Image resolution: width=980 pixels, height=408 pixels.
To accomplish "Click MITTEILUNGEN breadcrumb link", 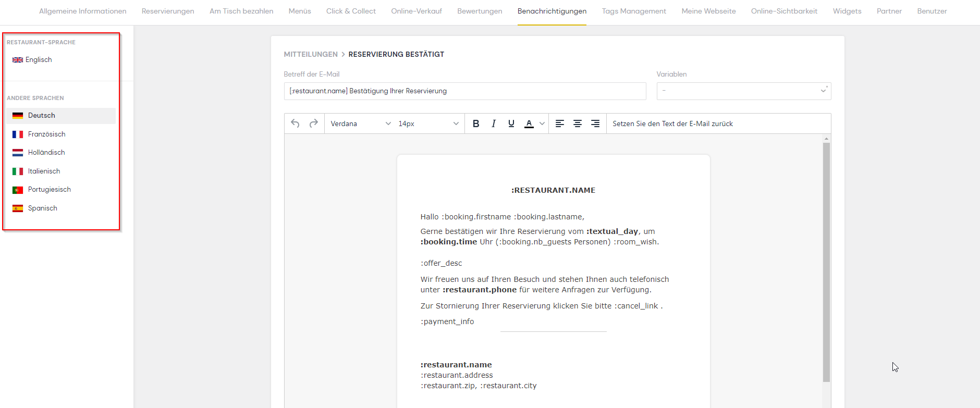I will point(311,54).
